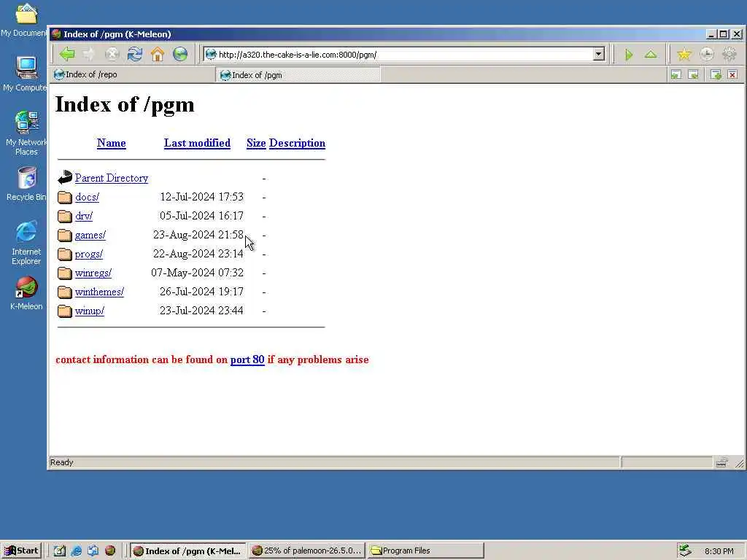Switch to the Index of /repo tab
This screenshot has height=560, width=747.
click(x=133, y=75)
